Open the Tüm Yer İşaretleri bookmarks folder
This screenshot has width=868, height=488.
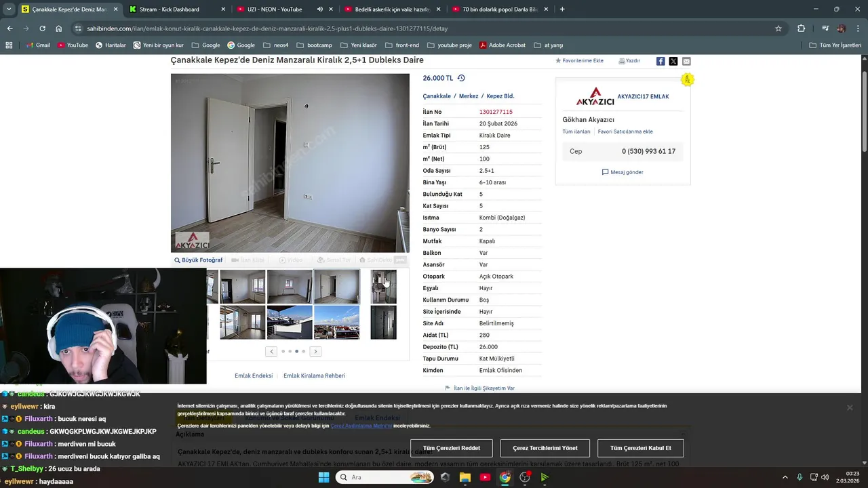(835, 45)
